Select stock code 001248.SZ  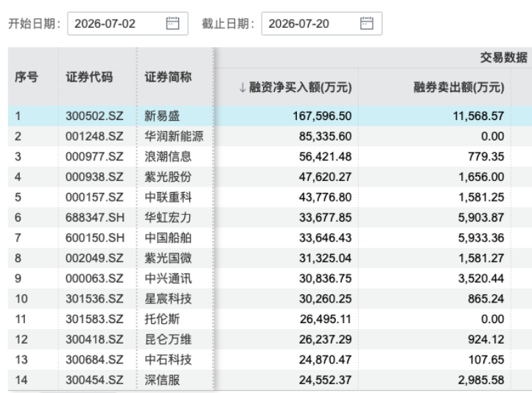pyautogui.click(x=94, y=136)
